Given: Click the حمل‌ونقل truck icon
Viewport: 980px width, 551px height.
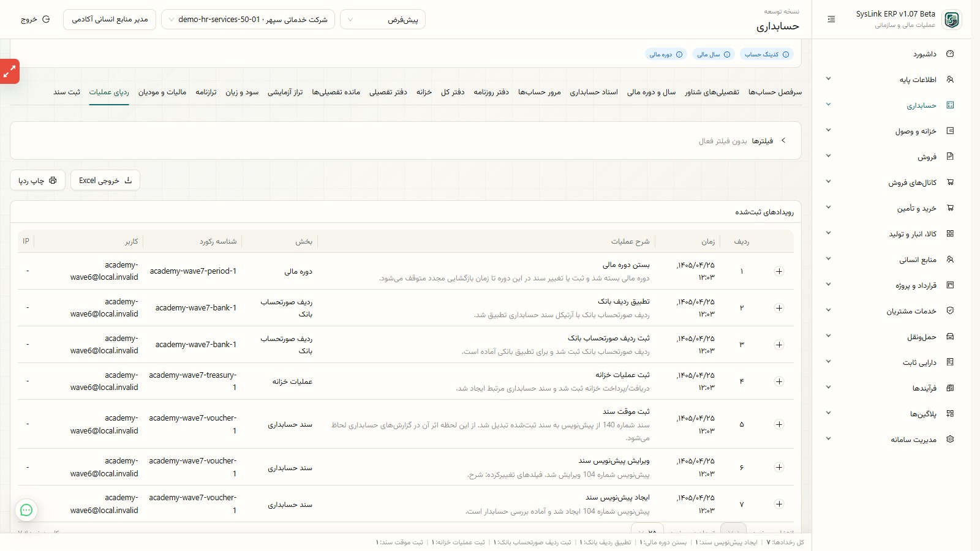Looking at the screenshot, I should pos(950,337).
